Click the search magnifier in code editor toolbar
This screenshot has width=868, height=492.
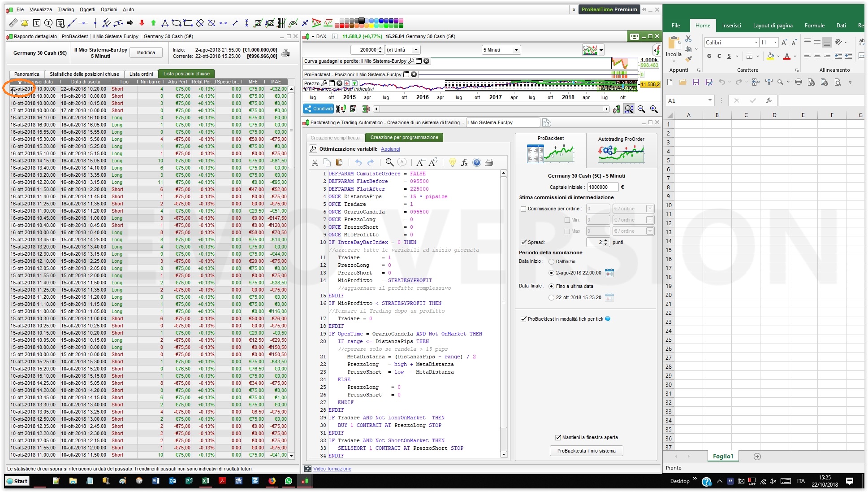coord(389,162)
